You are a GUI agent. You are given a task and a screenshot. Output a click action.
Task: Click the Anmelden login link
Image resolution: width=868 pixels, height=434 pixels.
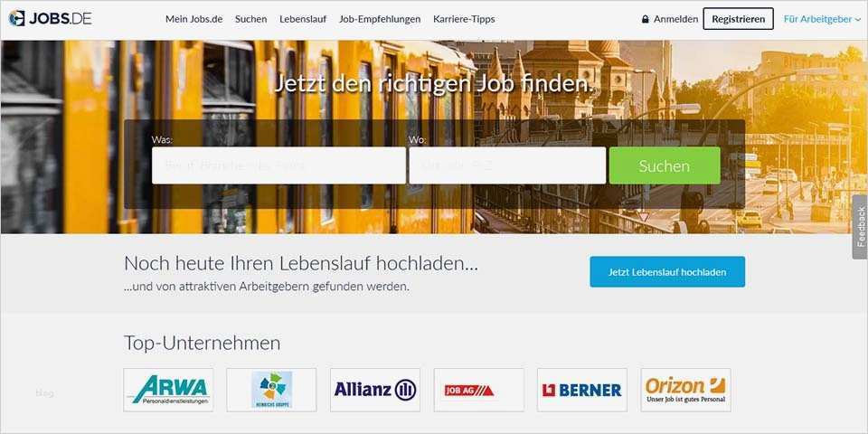(676, 19)
